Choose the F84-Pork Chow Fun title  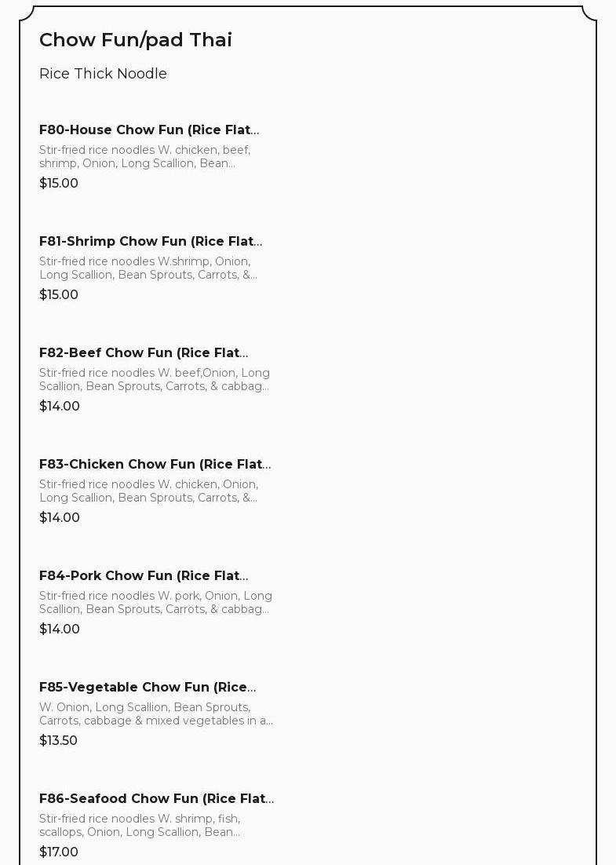pos(144,576)
